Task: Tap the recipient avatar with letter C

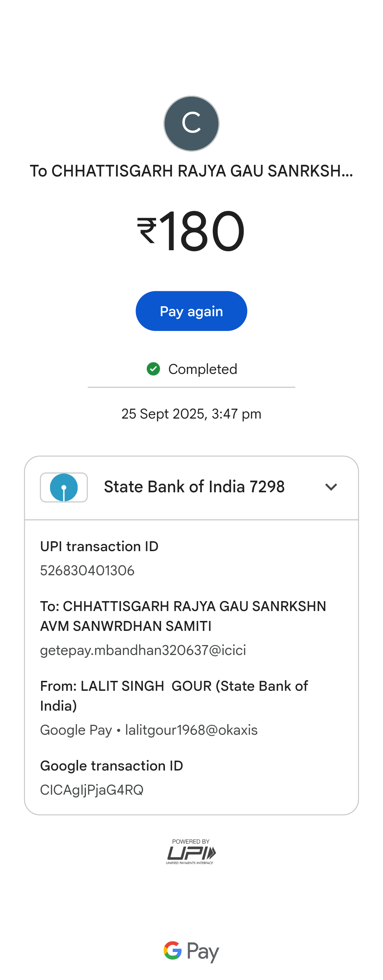Action: pyautogui.click(x=191, y=124)
